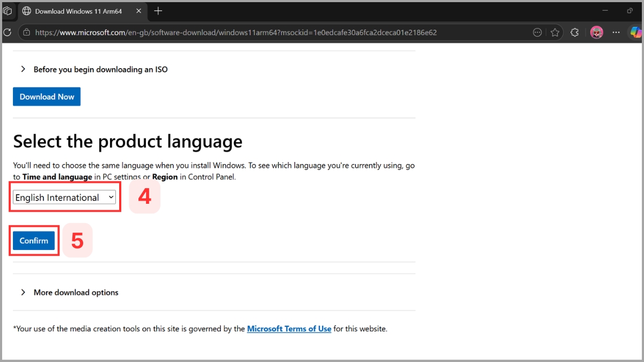Open the Microsoft Terms of Use link
Screen dimensions: 644x362
coord(289,328)
